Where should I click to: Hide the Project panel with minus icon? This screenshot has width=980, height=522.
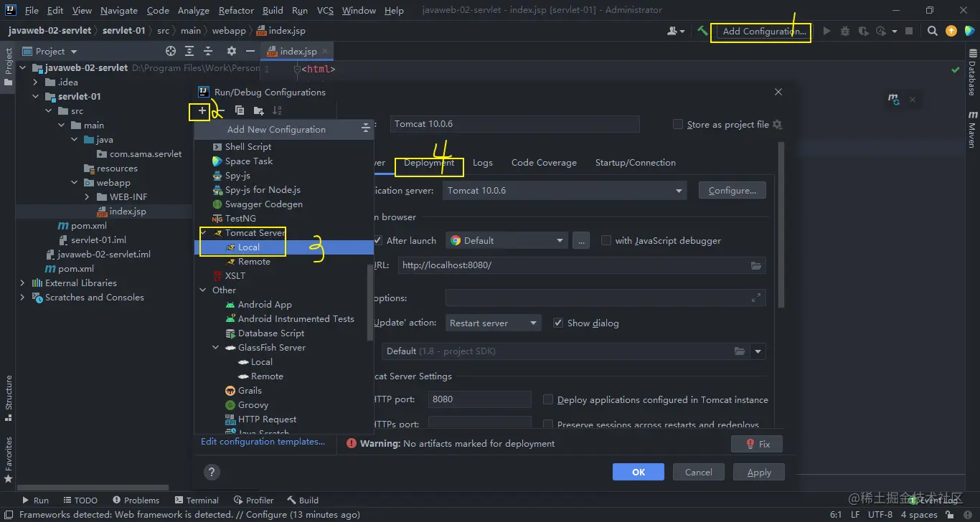250,51
